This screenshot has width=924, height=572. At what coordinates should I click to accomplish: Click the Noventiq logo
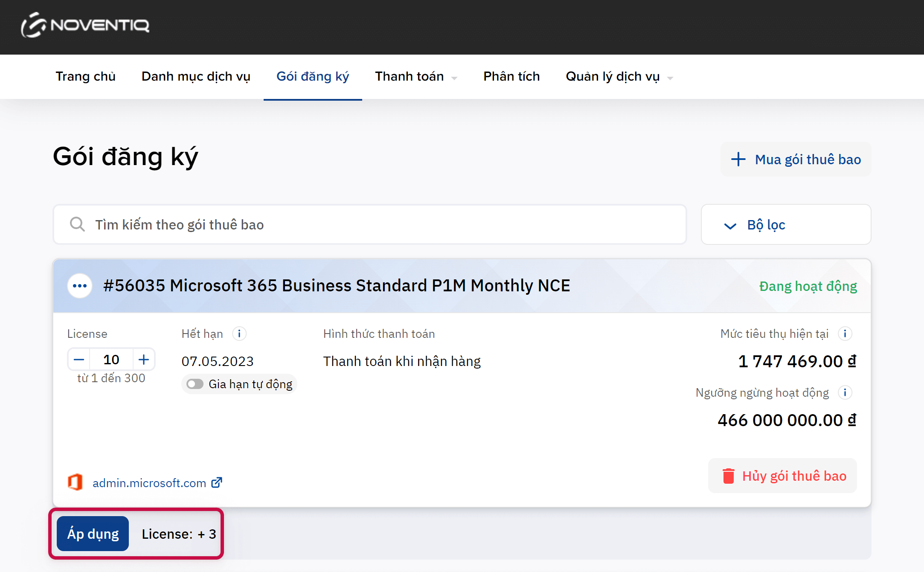click(x=85, y=25)
